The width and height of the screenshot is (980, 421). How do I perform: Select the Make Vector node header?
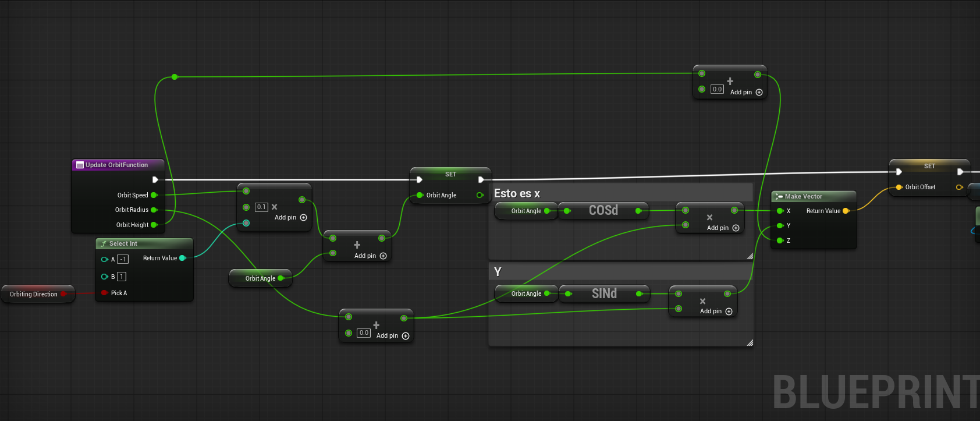point(814,196)
